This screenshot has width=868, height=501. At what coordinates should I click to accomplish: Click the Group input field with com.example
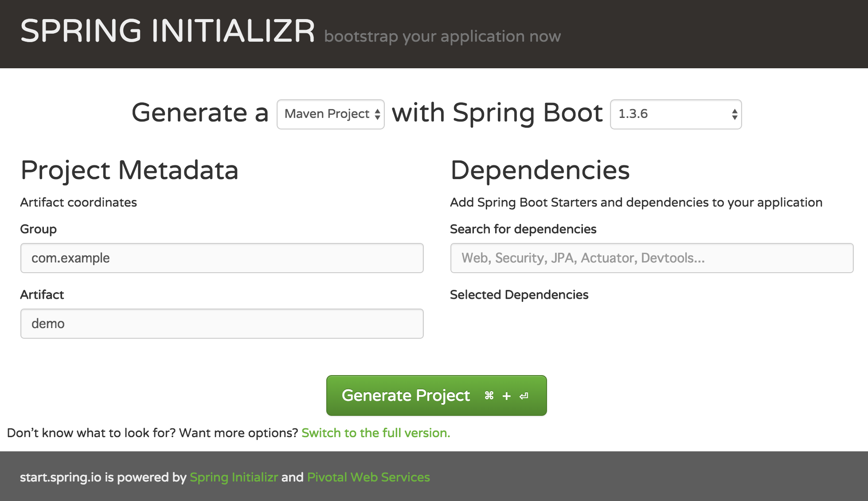[222, 258]
